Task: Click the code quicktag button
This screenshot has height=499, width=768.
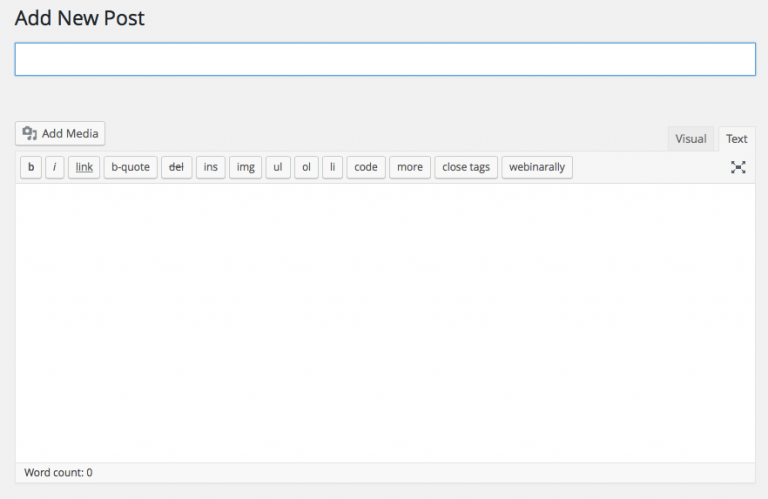Action: 366,167
